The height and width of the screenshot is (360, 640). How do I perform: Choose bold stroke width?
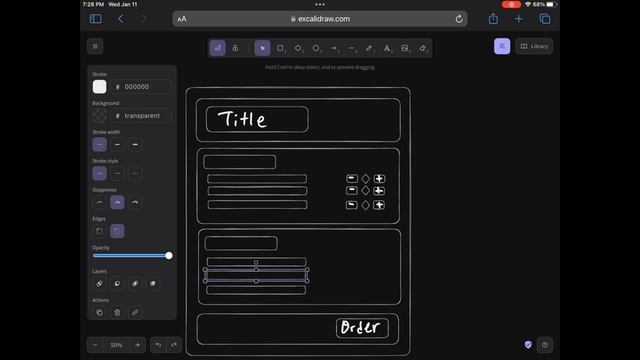click(x=117, y=144)
